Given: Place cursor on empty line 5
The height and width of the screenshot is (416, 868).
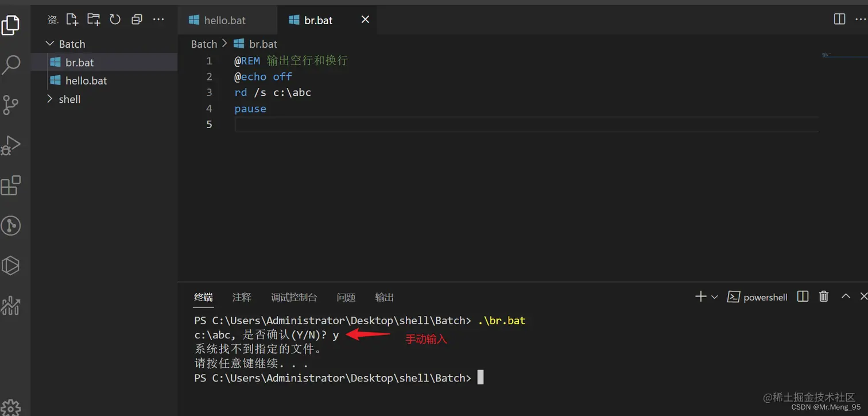Looking at the screenshot, I should point(526,125).
